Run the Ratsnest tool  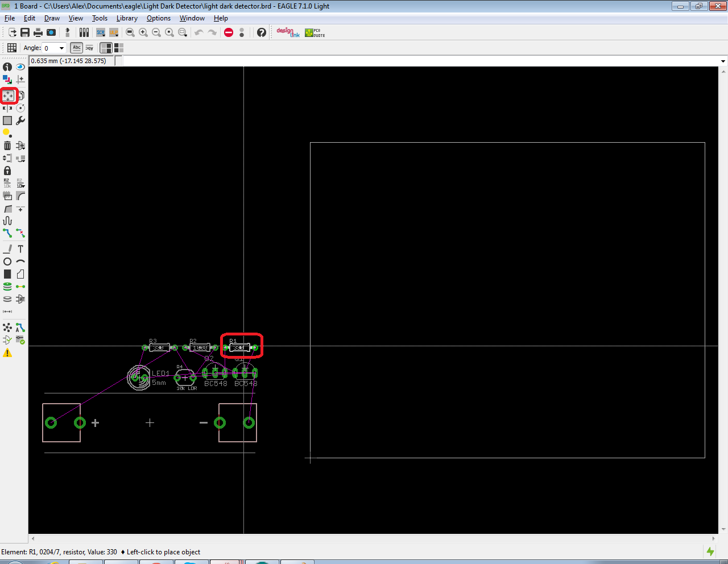tap(7, 327)
